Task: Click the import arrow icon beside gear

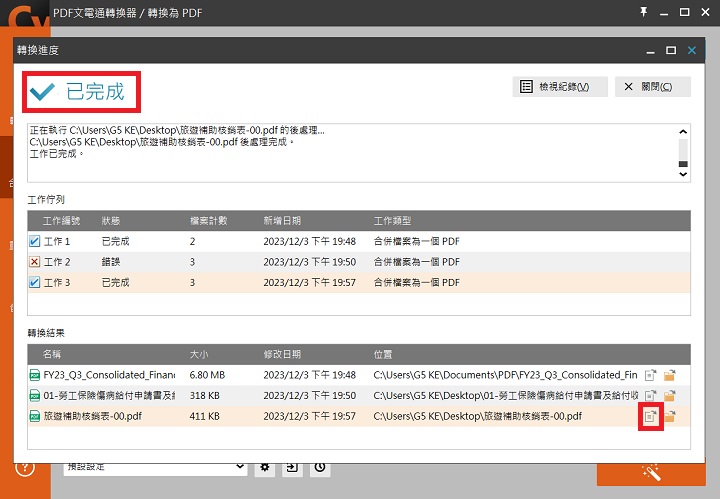Action: [292, 467]
